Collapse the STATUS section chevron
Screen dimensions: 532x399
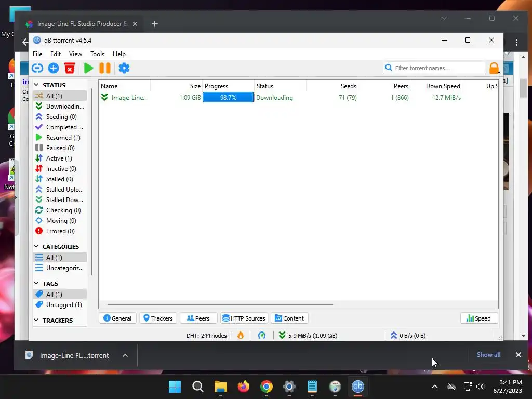tap(36, 85)
